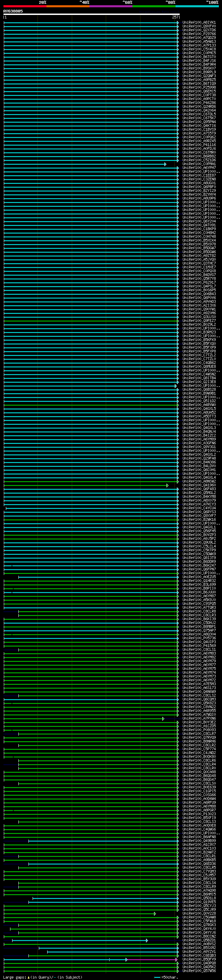Open the UniRef100_C5LCL4 hit label
The width and height of the screenshot is (222, 980).
199,546
